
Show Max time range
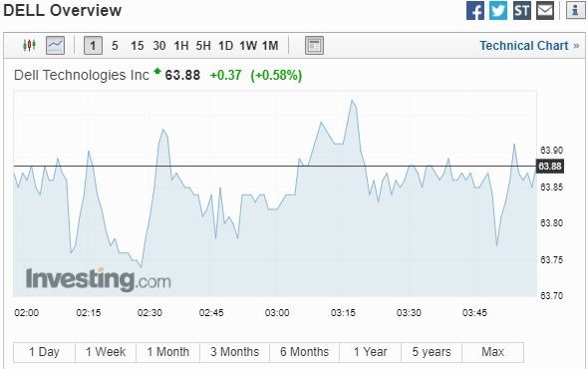(x=492, y=352)
